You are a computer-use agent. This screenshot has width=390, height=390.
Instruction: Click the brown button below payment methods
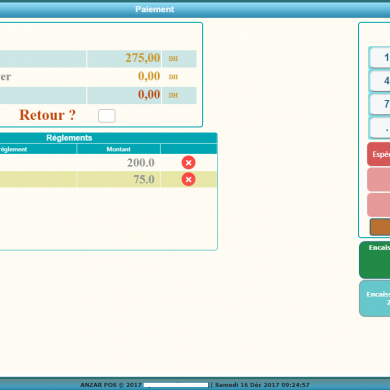[x=380, y=227]
